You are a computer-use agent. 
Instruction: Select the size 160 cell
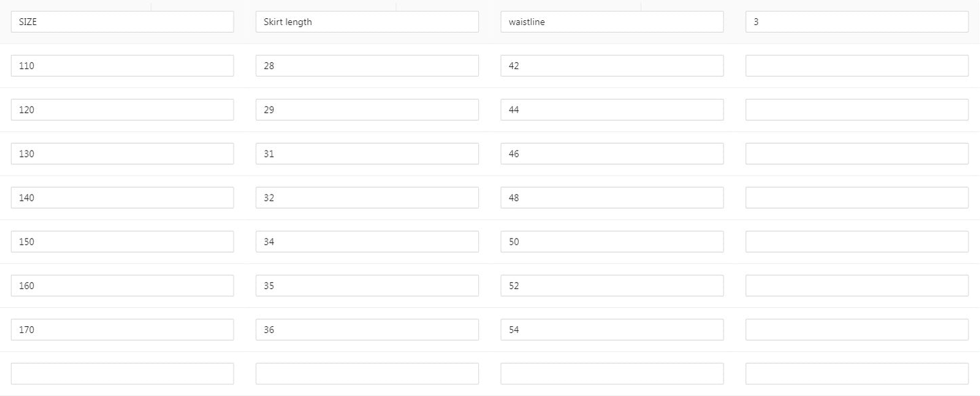pyautogui.click(x=122, y=285)
